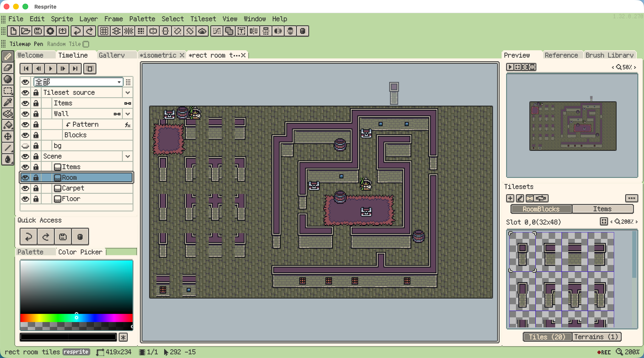This screenshot has height=358, width=644.
Task: Hide the Floor layer using its eye
Action: pyautogui.click(x=25, y=199)
